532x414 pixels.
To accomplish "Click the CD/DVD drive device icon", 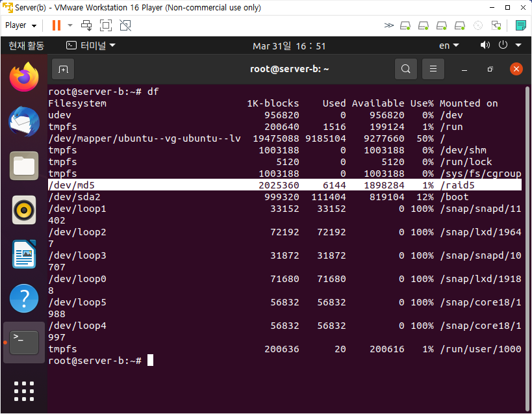I will click(x=477, y=25).
